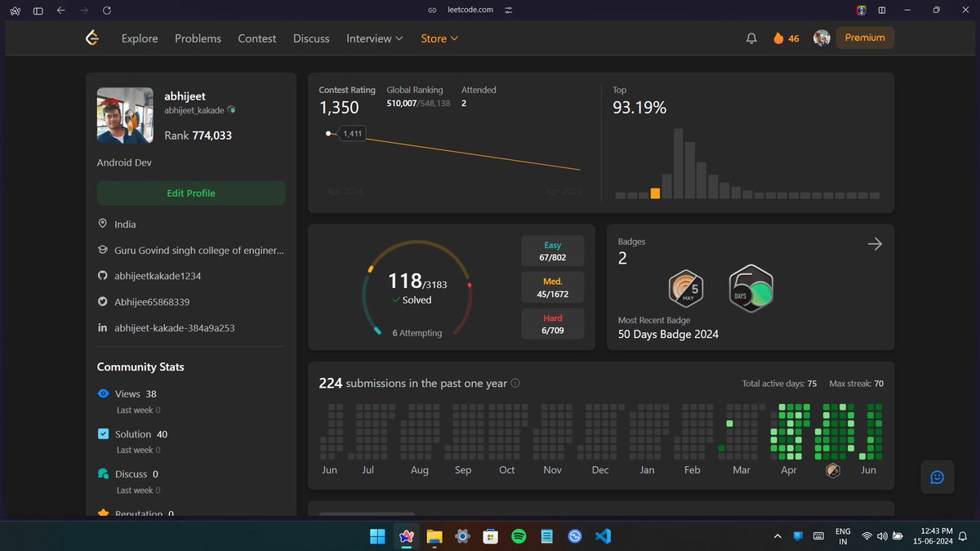Click the Max streak: 70 label

click(x=856, y=384)
